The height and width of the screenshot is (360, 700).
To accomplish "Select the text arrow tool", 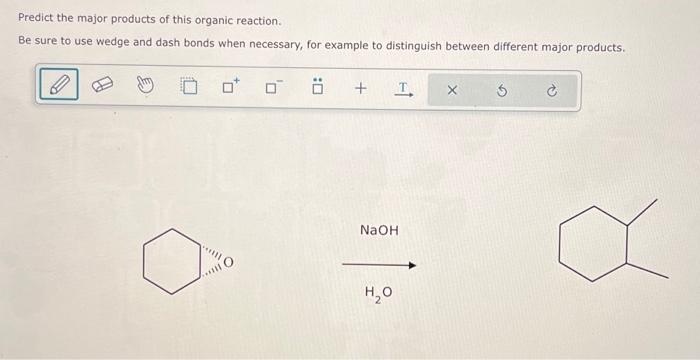I will tap(404, 89).
